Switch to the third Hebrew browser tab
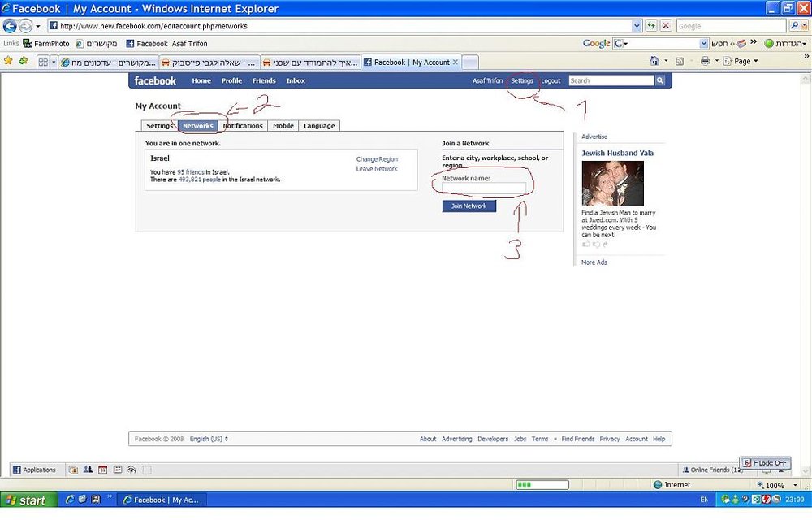 click(x=310, y=62)
